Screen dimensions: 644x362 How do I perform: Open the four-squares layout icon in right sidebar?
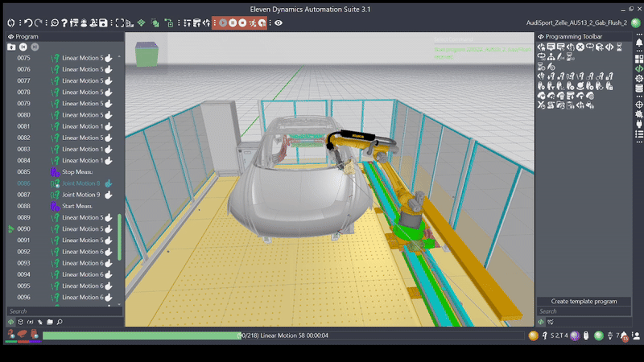[x=639, y=59]
